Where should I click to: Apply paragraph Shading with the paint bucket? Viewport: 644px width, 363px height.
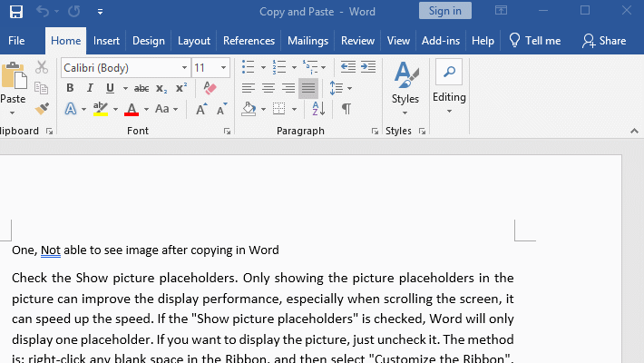(249, 109)
